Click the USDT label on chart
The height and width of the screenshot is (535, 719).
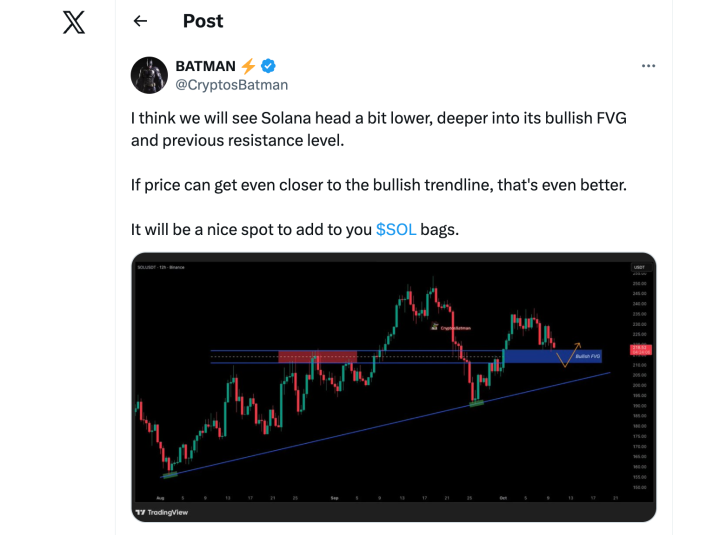click(x=640, y=268)
